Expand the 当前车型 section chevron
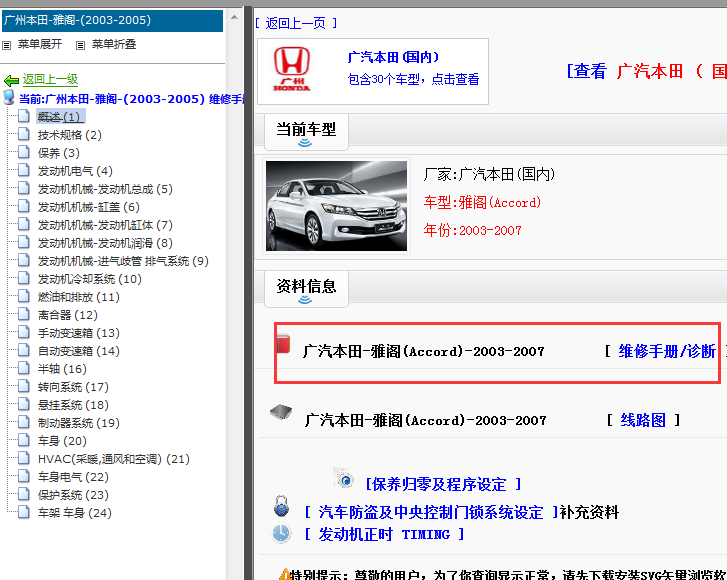727x580 pixels. [305, 143]
